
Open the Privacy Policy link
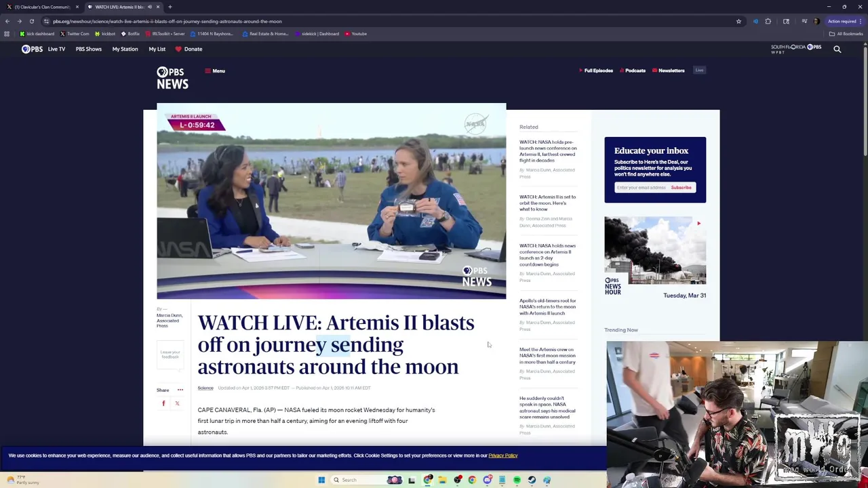pos(502,455)
